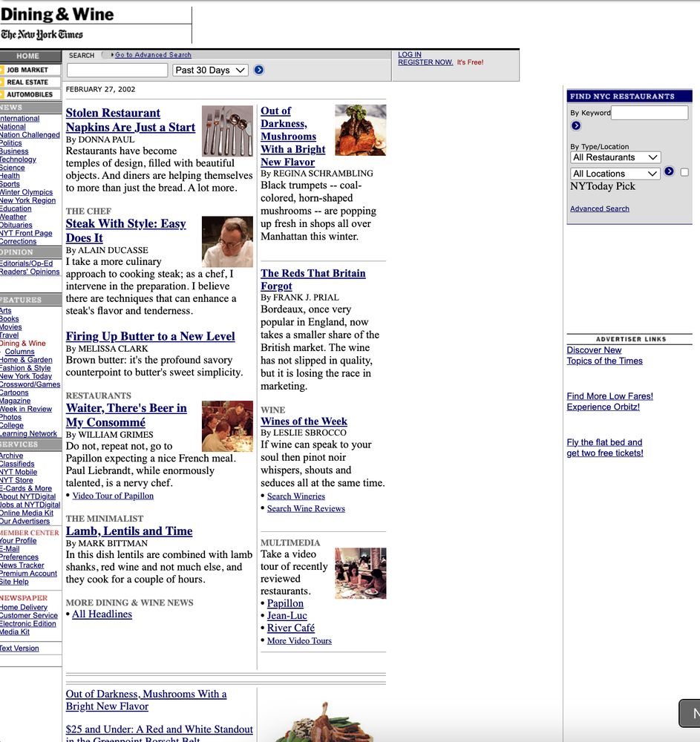Open the International news link
The image size is (700, 742).
pyautogui.click(x=19, y=118)
